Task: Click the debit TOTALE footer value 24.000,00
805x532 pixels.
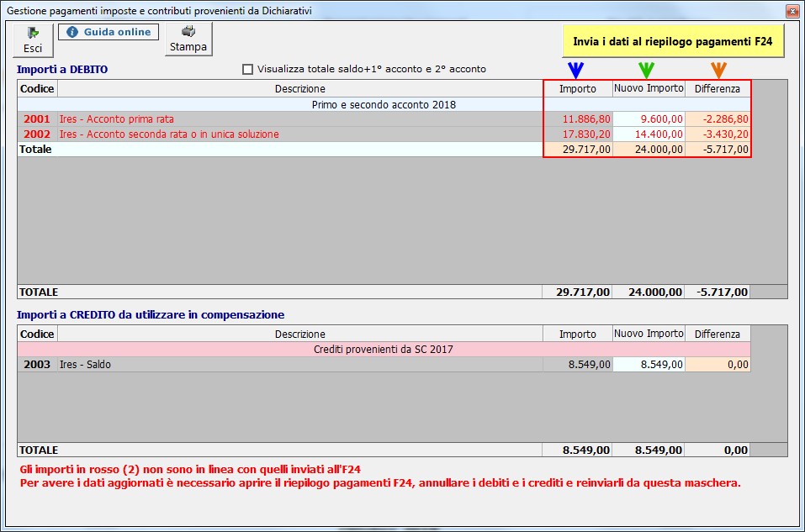Action: tap(649, 292)
